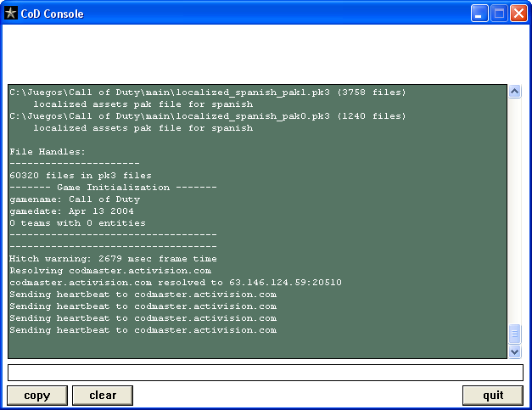Close the CoD Console window
Screen dimensions: 532x410
click(x=518, y=14)
